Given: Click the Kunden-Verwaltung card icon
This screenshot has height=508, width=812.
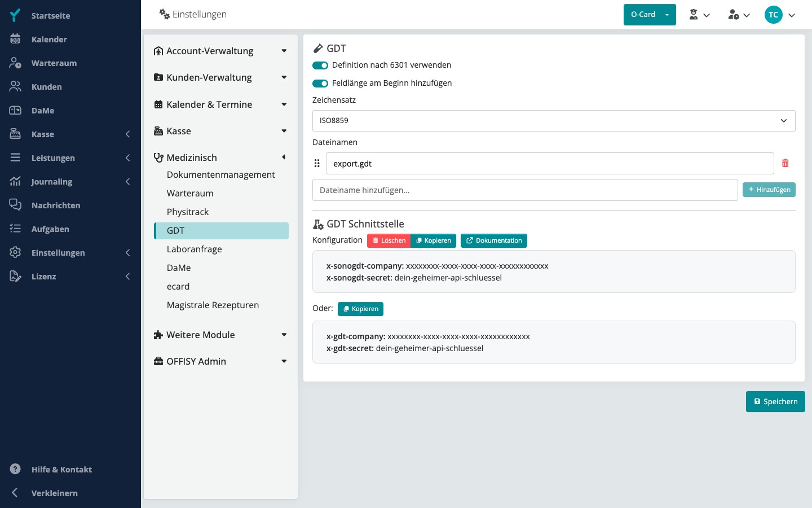Looking at the screenshot, I should [x=158, y=77].
